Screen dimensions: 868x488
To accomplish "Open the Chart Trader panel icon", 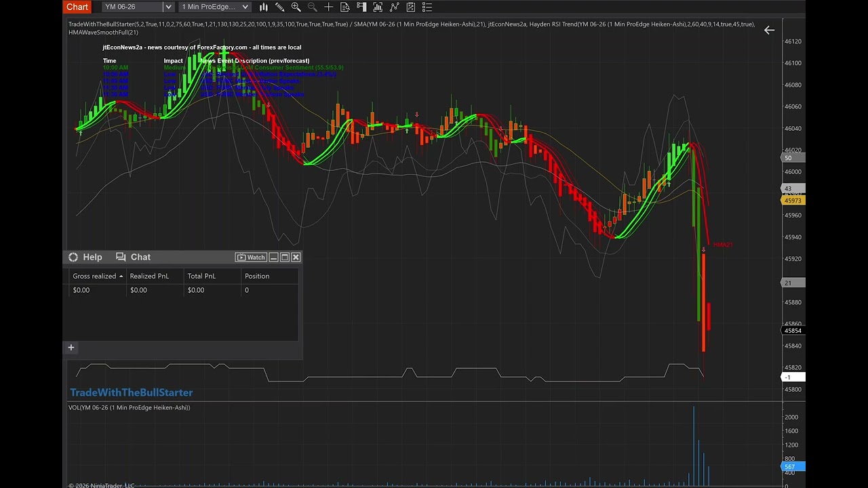I will pos(361,7).
